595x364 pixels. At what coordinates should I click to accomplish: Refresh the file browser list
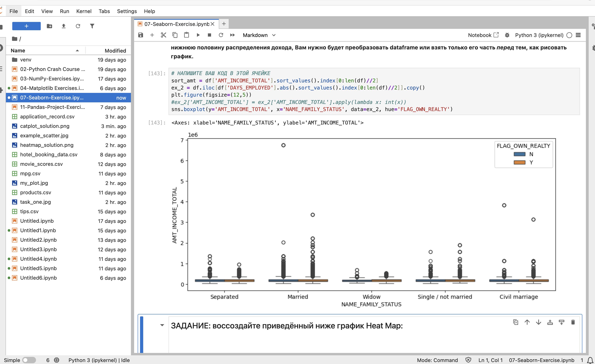click(78, 26)
